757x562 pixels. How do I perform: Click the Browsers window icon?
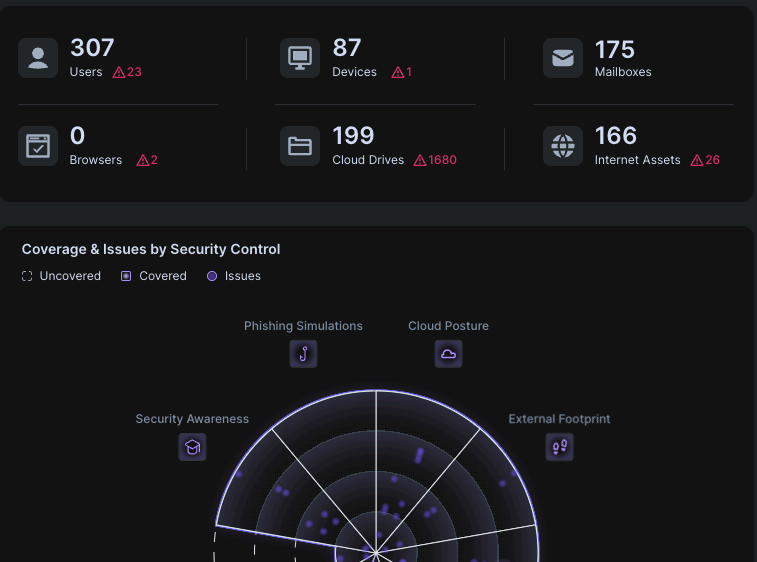tap(38, 146)
